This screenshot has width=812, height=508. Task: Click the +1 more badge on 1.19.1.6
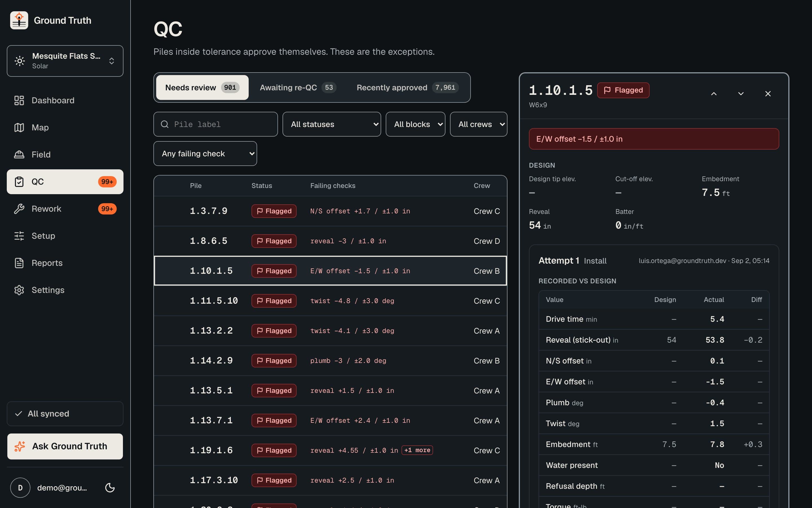(417, 450)
